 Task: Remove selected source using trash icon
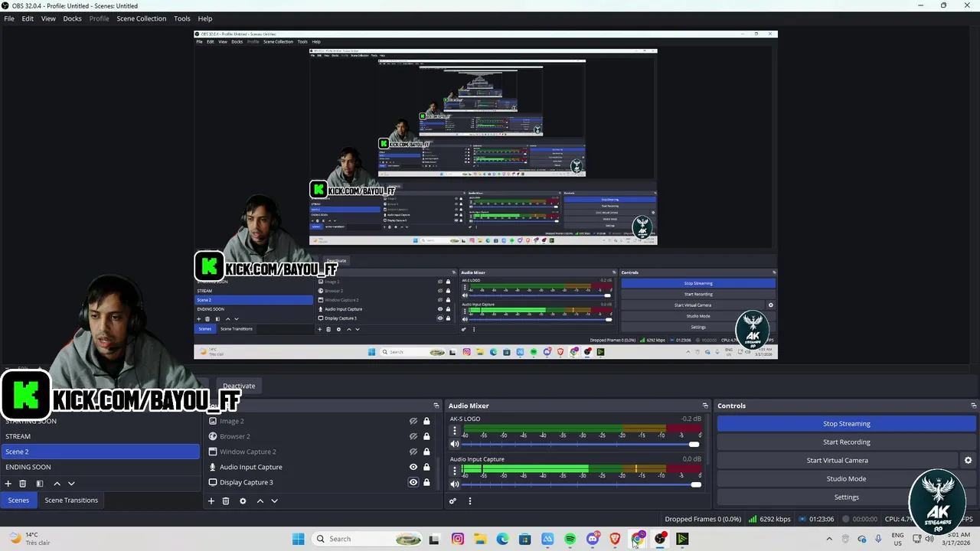(x=226, y=501)
